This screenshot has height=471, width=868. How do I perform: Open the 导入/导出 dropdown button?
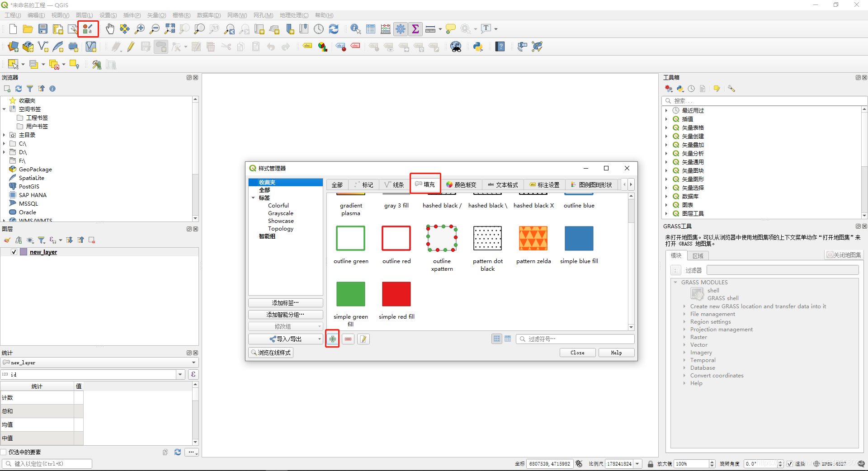(x=285, y=339)
